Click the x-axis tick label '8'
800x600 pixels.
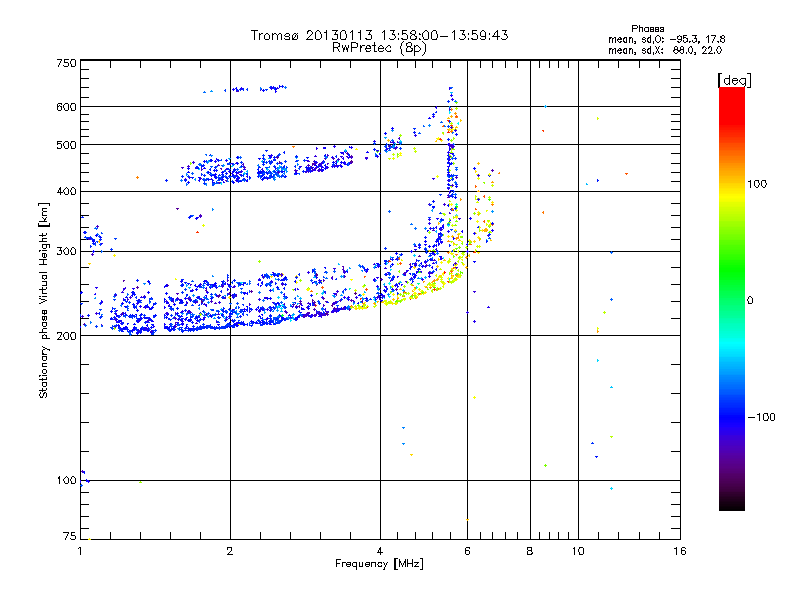tap(530, 551)
